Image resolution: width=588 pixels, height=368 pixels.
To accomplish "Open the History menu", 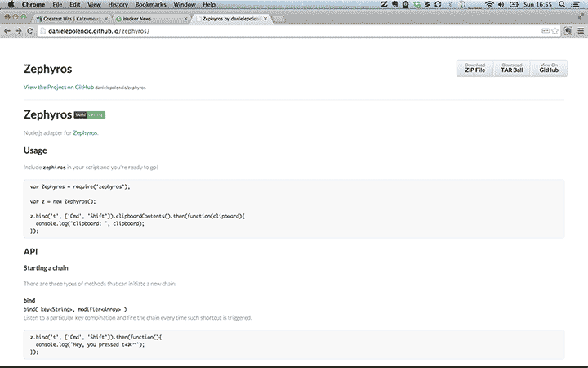I will point(118,5).
